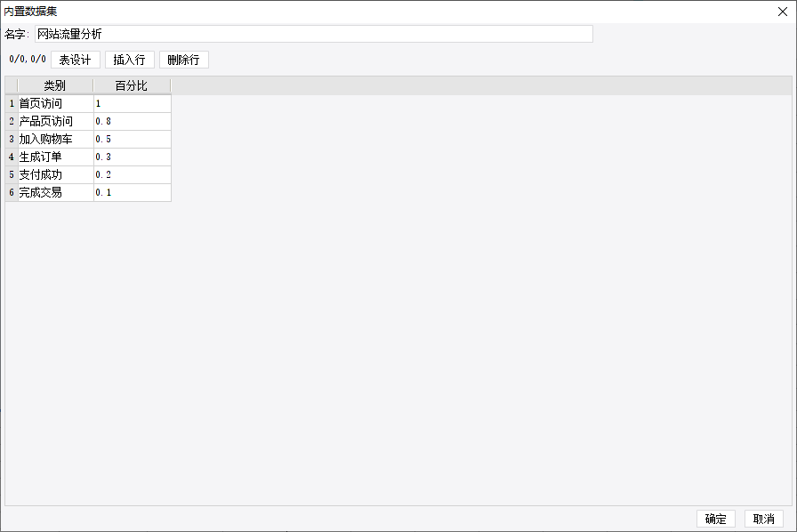Click the 删除行 button
The image size is (797, 532).
[183, 60]
